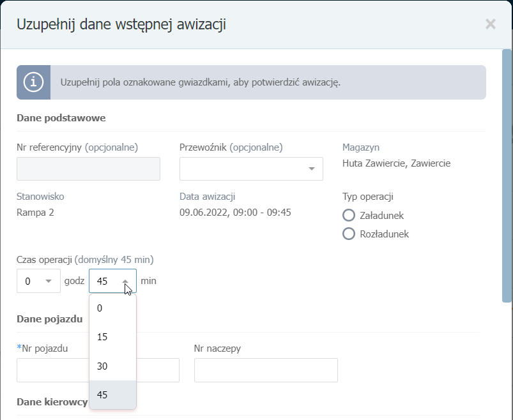Screen dimensions: 513x420
Task: Click the Przewoźnik dropdown arrow icon
Action: [312, 169]
